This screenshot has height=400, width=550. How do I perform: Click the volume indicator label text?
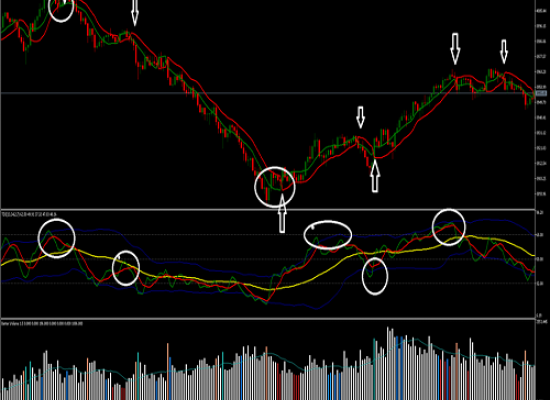click(x=42, y=323)
